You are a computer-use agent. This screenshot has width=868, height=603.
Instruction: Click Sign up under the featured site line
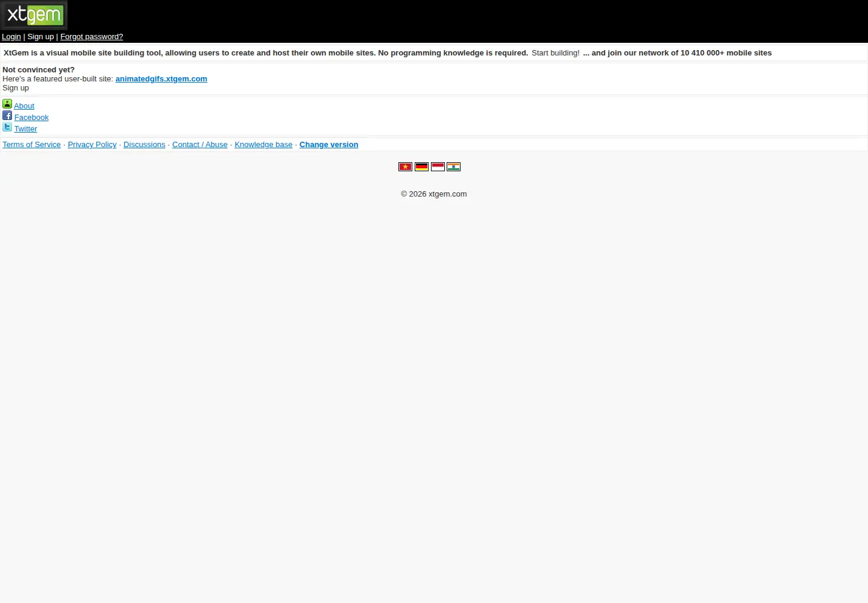pos(16,88)
